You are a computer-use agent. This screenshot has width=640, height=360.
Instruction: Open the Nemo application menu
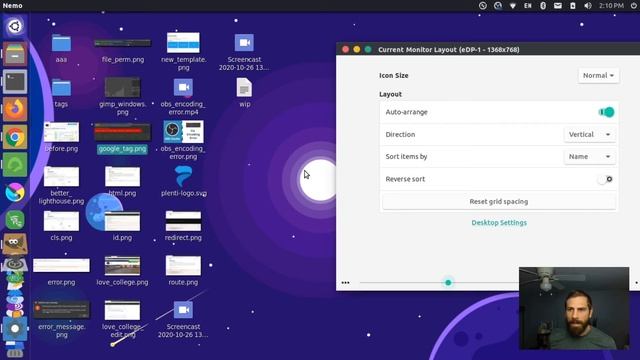tap(13, 6)
